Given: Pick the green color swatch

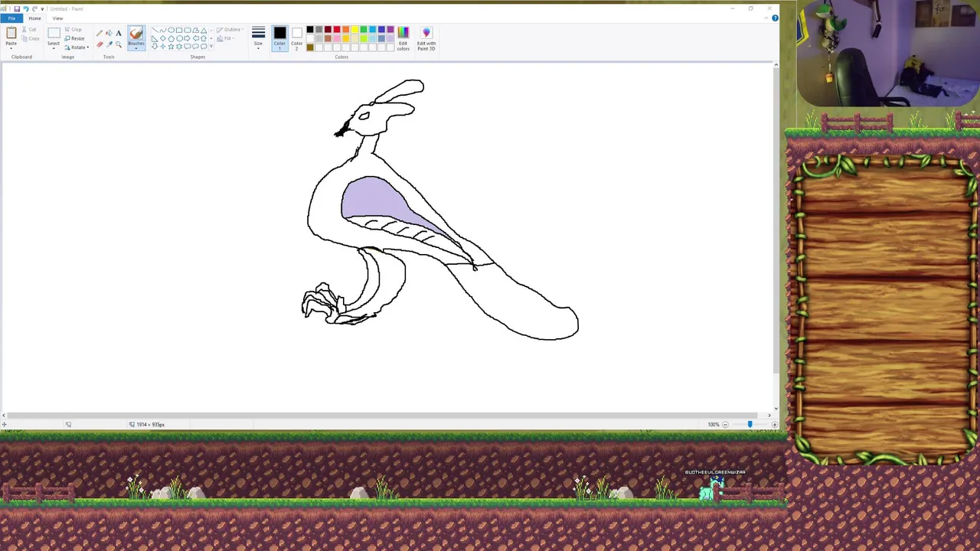Looking at the screenshot, I should pyautogui.click(x=364, y=29).
